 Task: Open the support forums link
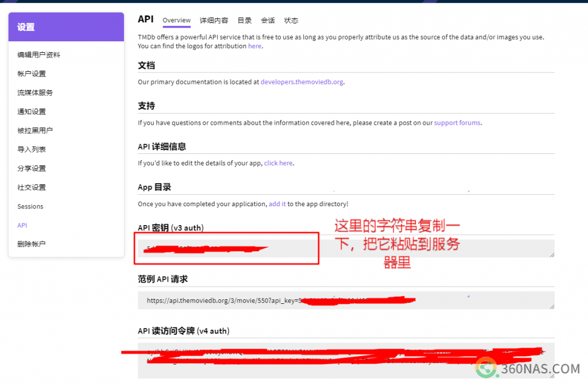(457, 123)
